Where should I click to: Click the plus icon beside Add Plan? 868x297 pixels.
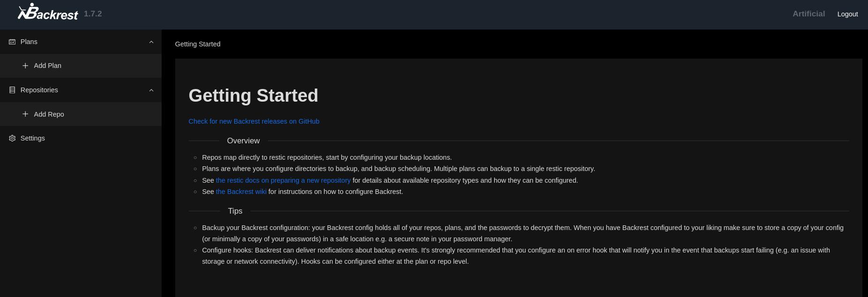tap(25, 66)
